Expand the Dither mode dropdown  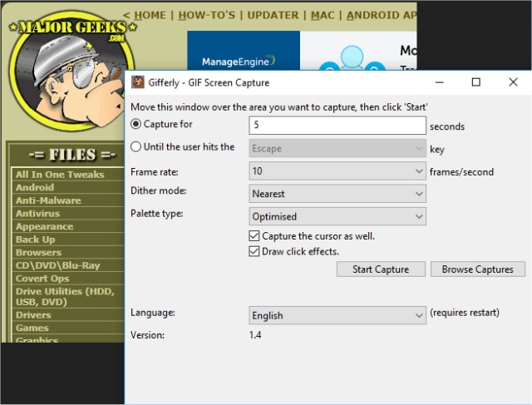[337, 194]
